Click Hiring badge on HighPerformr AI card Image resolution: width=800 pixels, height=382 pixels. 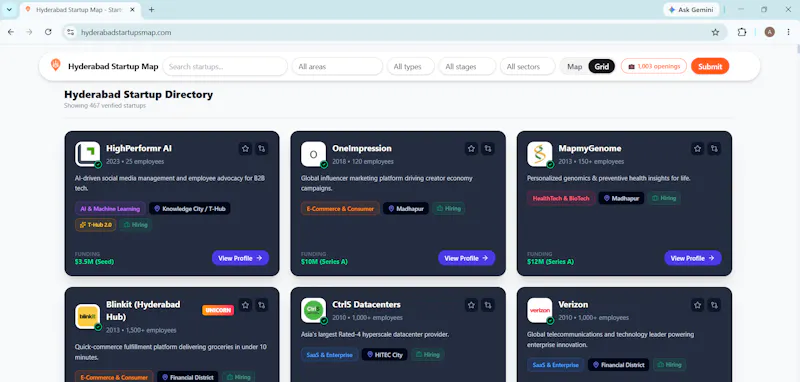135,225
